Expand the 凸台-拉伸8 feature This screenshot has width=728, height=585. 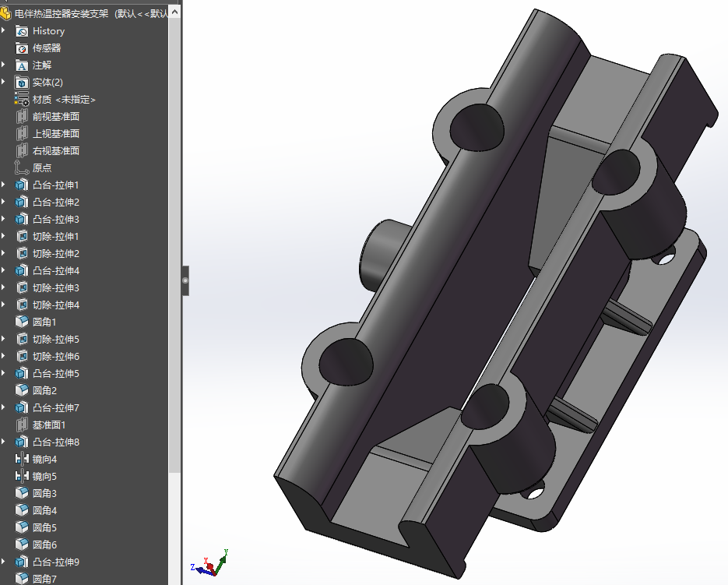(4, 442)
